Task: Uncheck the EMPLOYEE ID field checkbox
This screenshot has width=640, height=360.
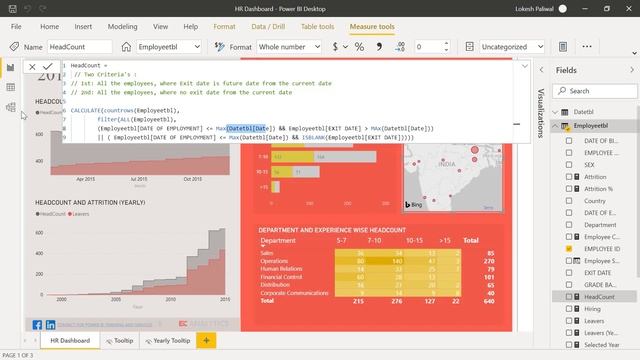Action: (x=569, y=249)
